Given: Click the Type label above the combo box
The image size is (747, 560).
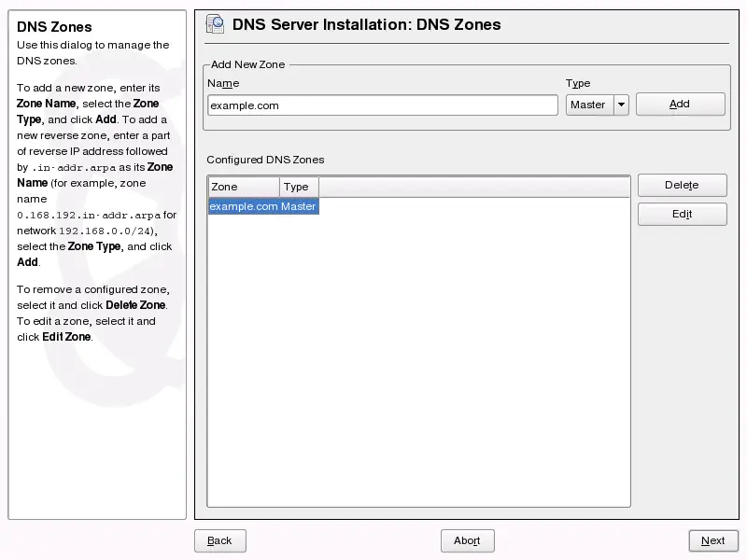Looking at the screenshot, I should 578,84.
